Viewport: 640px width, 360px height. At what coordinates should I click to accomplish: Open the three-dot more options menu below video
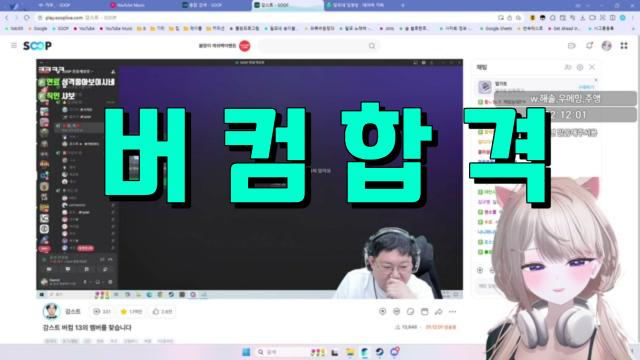click(x=452, y=311)
